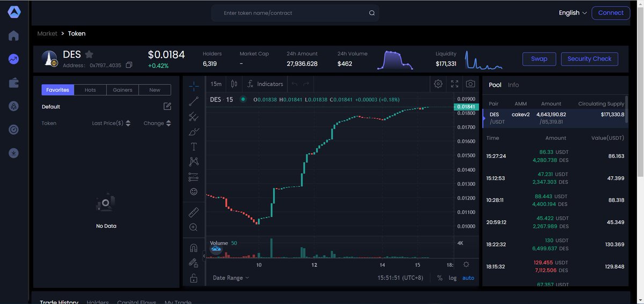Open the Swap button
Image resolution: width=644 pixels, height=304 pixels.
click(539, 59)
